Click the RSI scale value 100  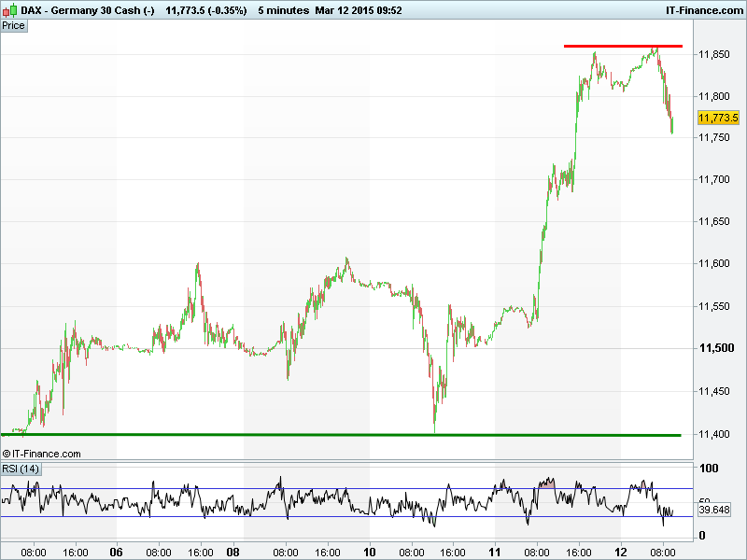[x=708, y=469]
